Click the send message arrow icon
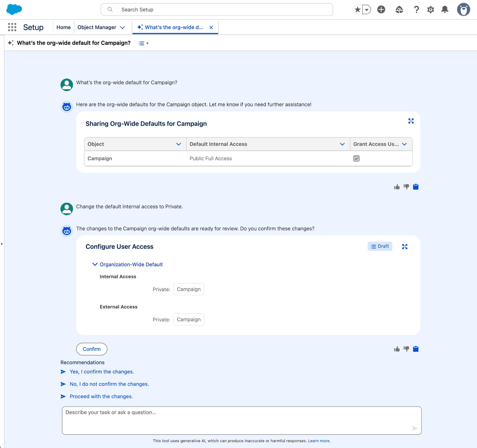The image size is (477, 448). (415, 428)
